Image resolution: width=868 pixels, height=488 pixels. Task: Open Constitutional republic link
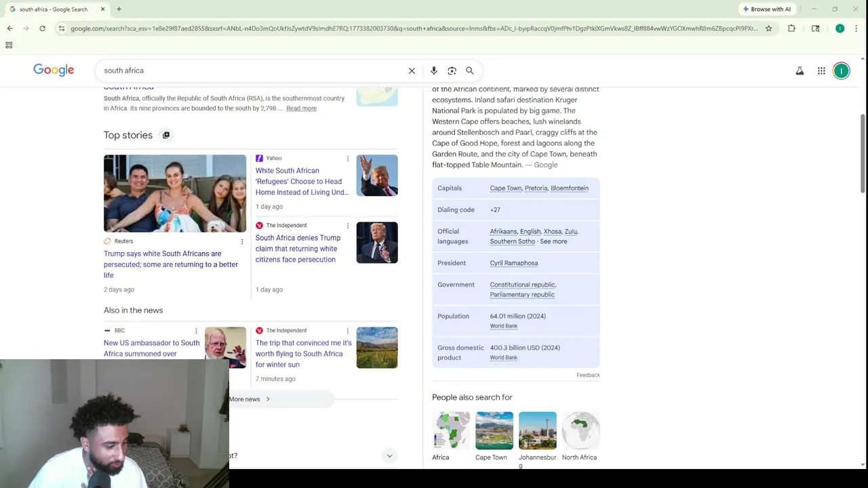coord(523,285)
